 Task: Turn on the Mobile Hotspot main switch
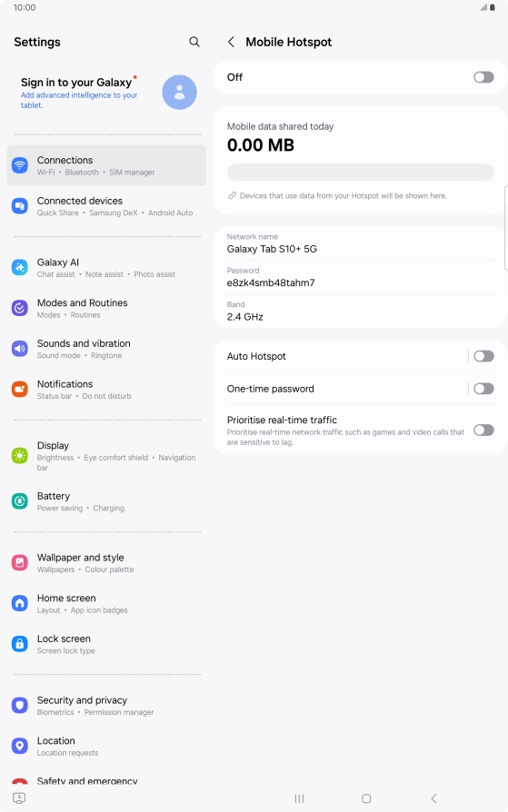point(483,77)
